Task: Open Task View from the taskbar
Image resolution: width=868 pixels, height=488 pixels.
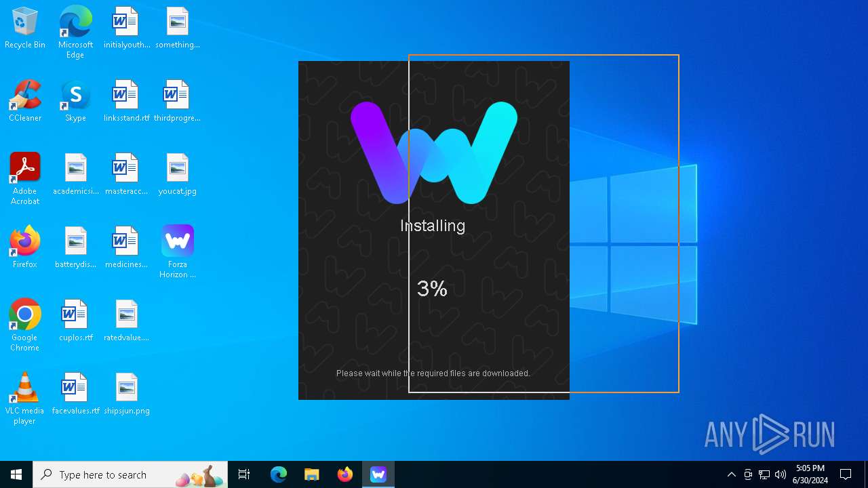Action: click(244, 474)
